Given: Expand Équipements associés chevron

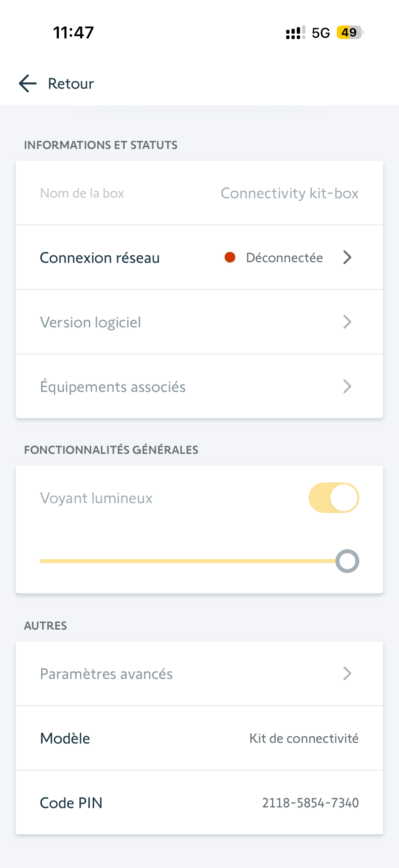Looking at the screenshot, I should point(347,386).
